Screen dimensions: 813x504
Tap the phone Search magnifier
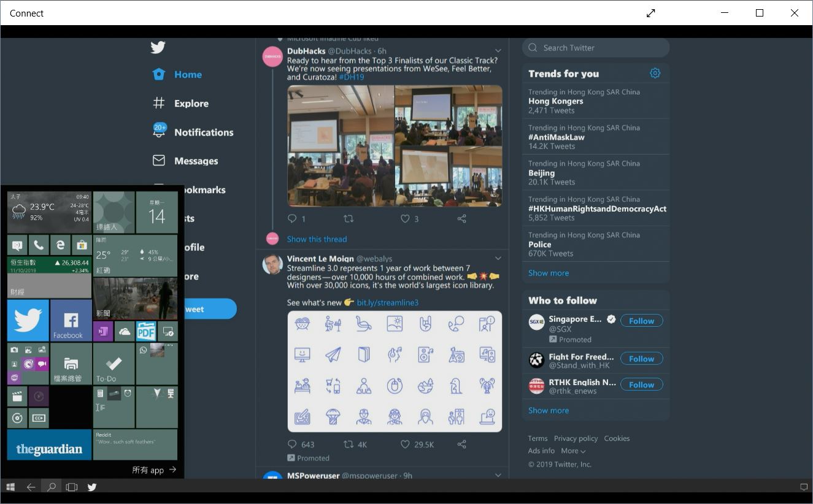52,487
